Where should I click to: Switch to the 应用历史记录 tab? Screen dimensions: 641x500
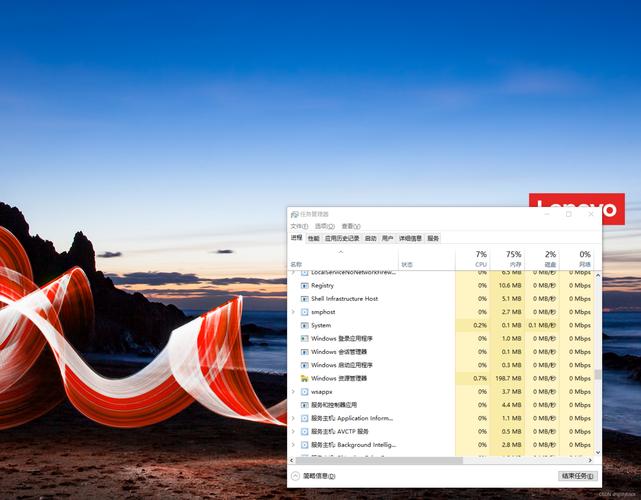point(342,238)
